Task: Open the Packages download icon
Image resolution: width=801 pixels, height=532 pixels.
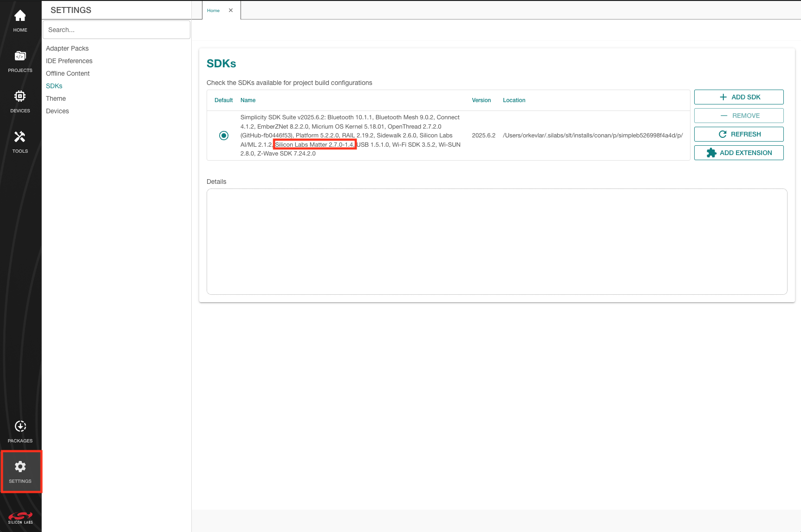Action: coord(20,427)
